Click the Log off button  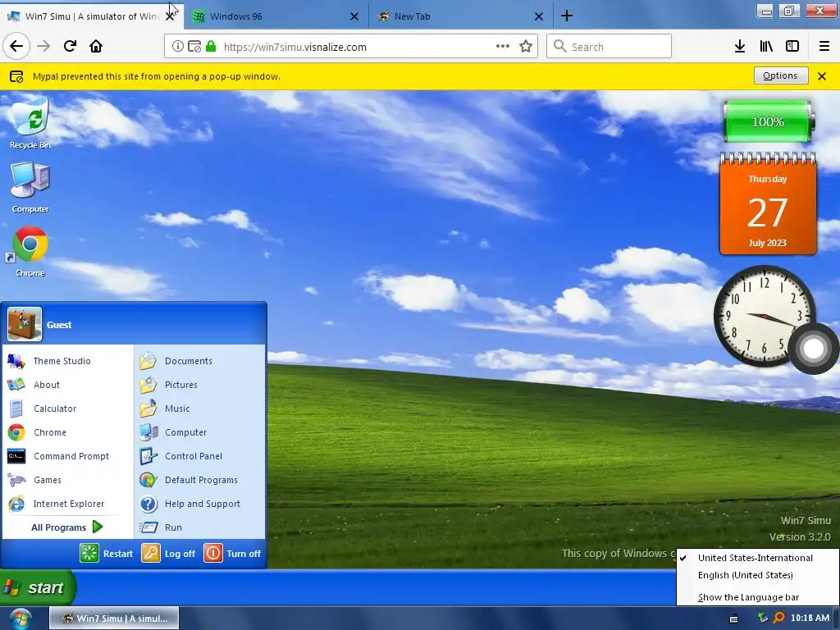pyautogui.click(x=169, y=554)
